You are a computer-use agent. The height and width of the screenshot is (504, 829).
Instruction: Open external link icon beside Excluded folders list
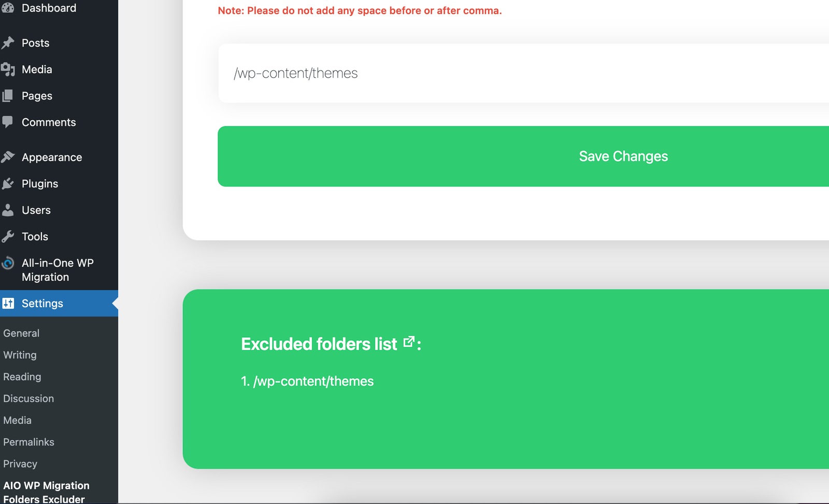pyautogui.click(x=409, y=341)
